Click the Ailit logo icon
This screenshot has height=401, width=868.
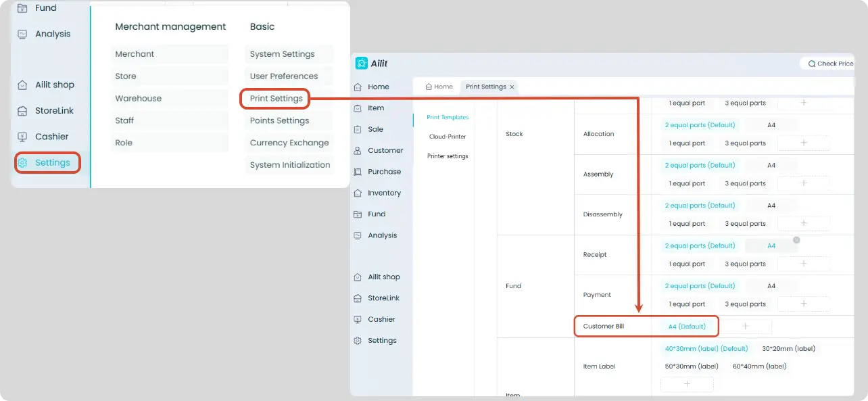point(362,63)
